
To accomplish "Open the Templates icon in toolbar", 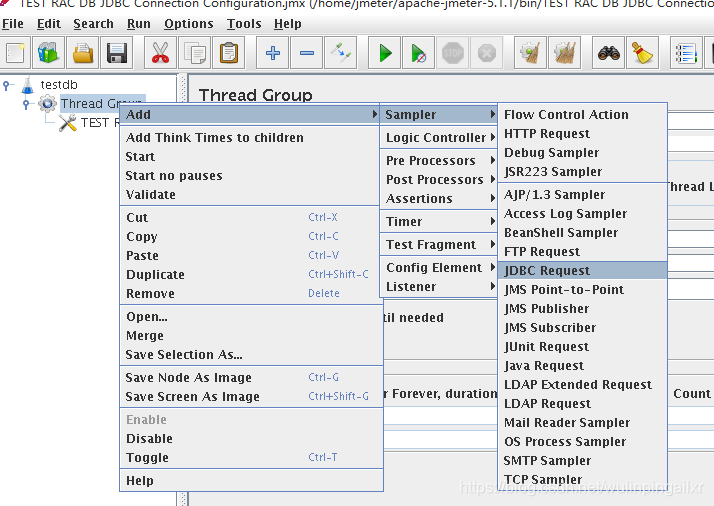I will 48,53.
